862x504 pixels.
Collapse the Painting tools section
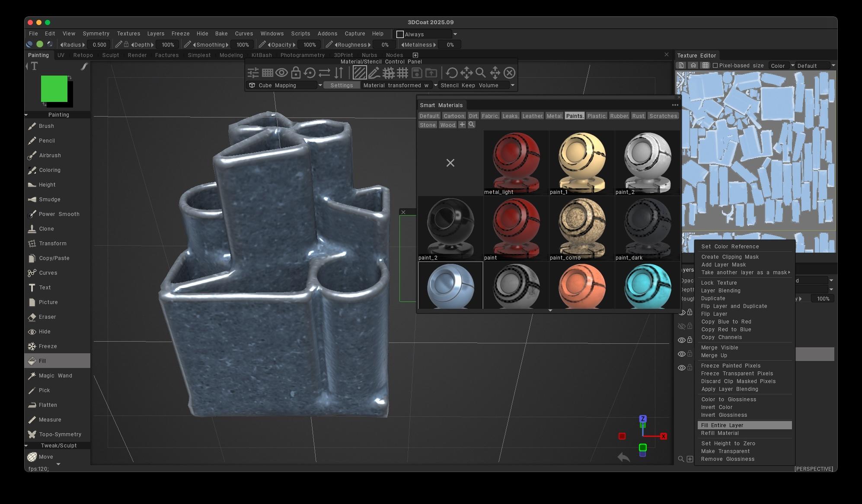click(x=26, y=115)
